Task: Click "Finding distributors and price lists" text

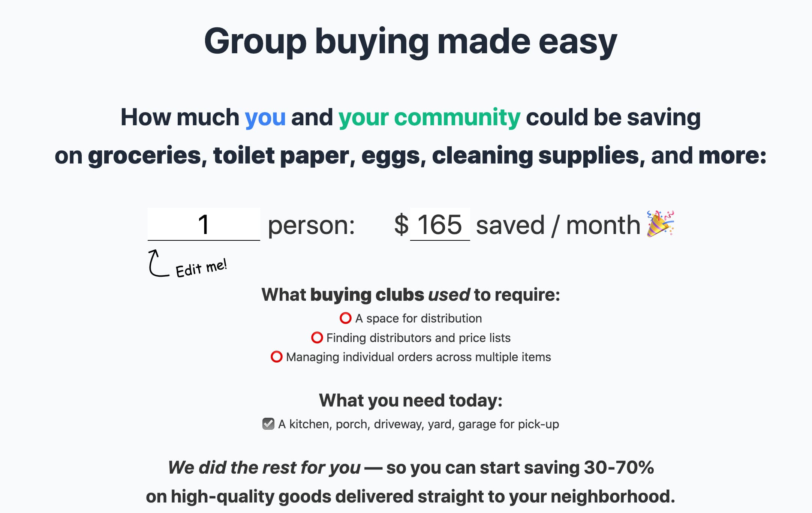Action: pyautogui.click(x=418, y=338)
